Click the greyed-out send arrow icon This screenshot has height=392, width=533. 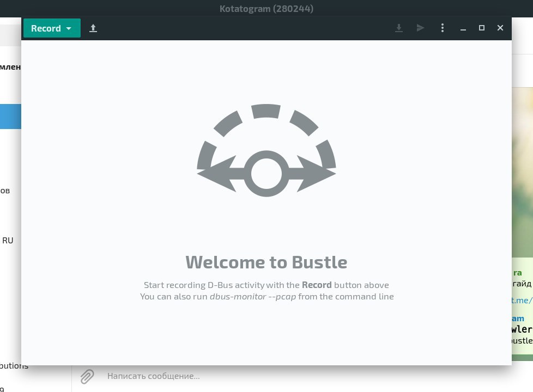coord(421,28)
